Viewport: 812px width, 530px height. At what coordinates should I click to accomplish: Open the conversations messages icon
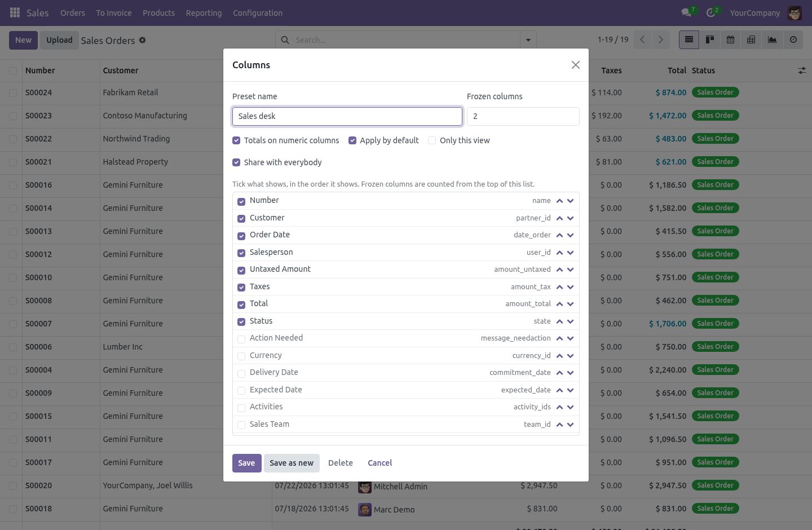(x=686, y=12)
